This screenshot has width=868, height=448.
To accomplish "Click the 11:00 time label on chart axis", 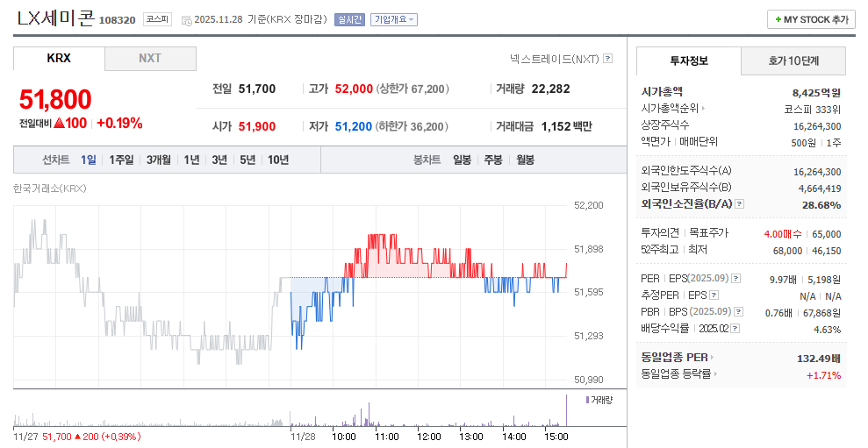I will tap(386, 437).
